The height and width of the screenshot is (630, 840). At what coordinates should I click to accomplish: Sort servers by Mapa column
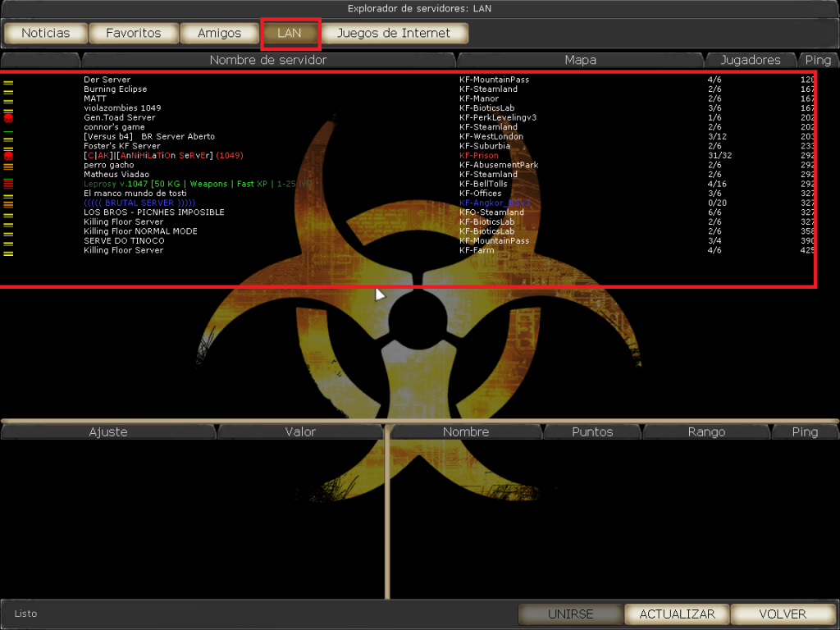580,60
